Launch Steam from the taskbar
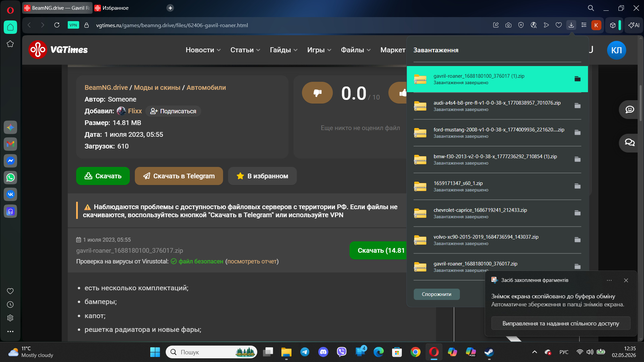This screenshot has width=644, height=362. (x=489, y=352)
